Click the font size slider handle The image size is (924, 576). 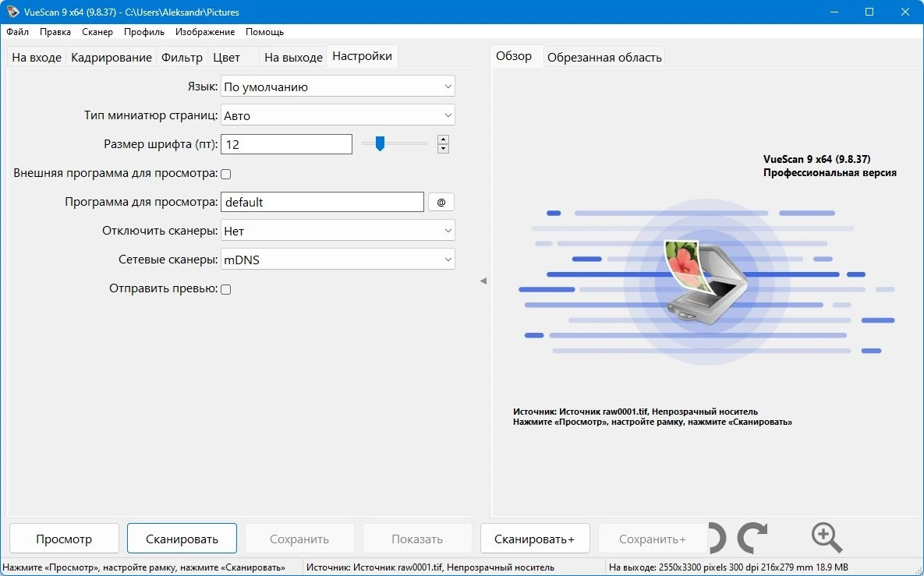tap(380, 143)
